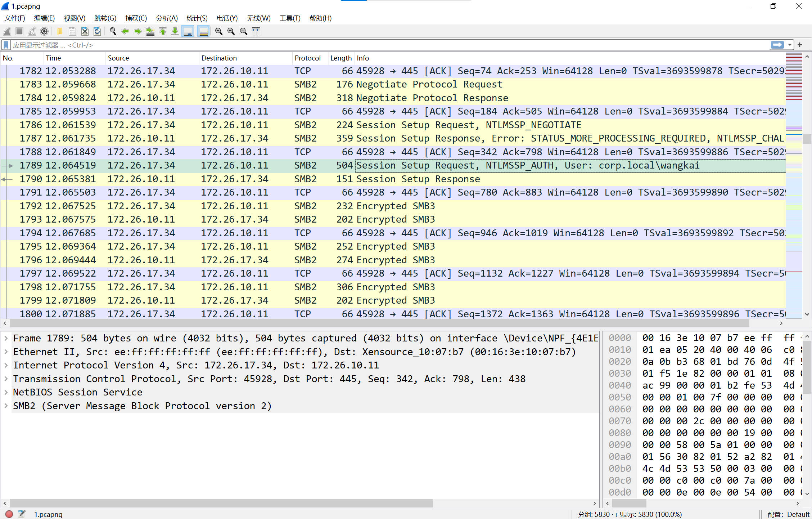Viewport: 812px width, 519px height.
Task: Open capture options gear icon
Action: coord(44,31)
